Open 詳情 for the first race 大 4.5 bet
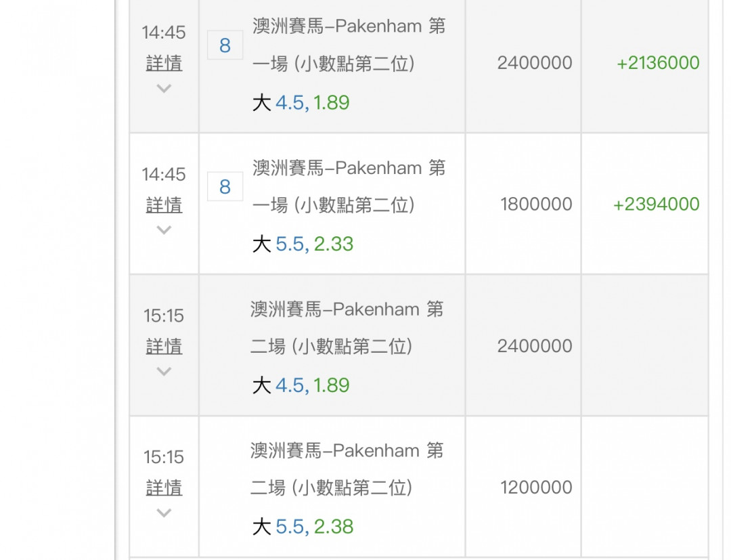731x560 pixels. [164, 64]
